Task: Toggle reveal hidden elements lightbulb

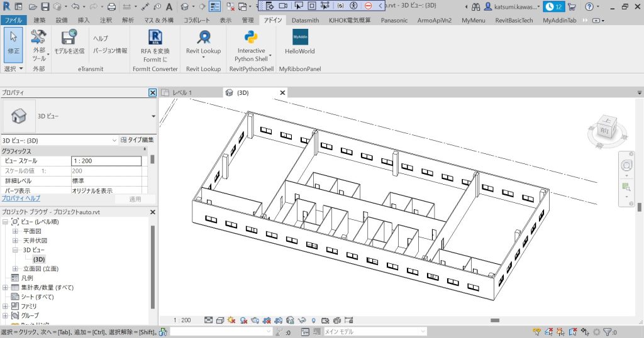Action: pyautogui.click(x=313, y=320)
